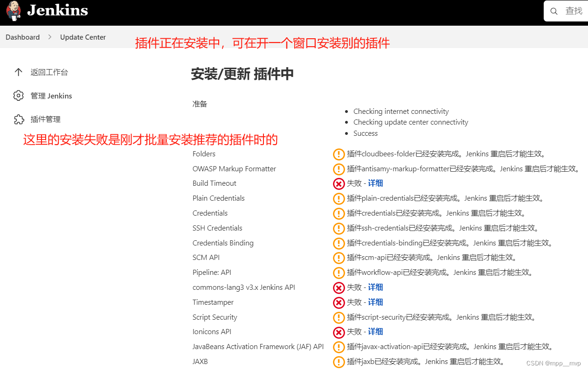Click 返回工作台 in the sidebar
Viewport: 588px width, 371px height.
click(x=49, y=72)
